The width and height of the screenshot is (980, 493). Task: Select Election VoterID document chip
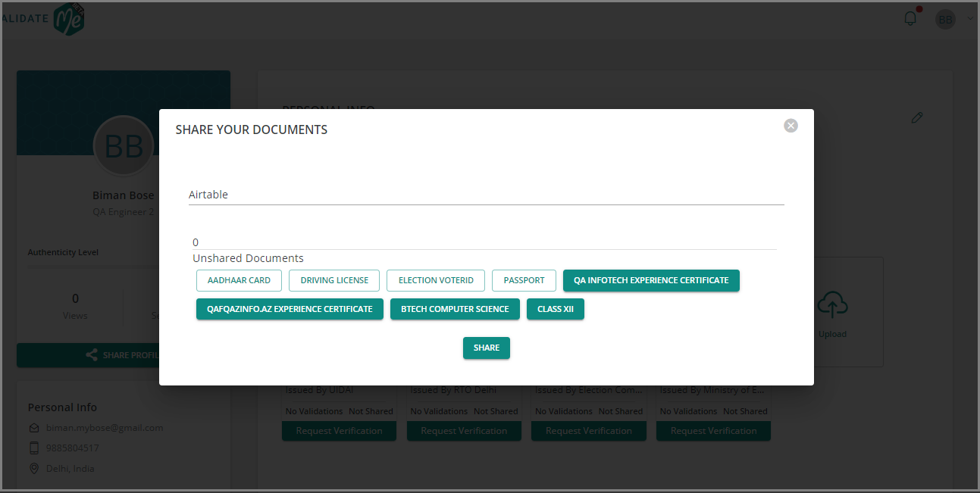[436, 280]
